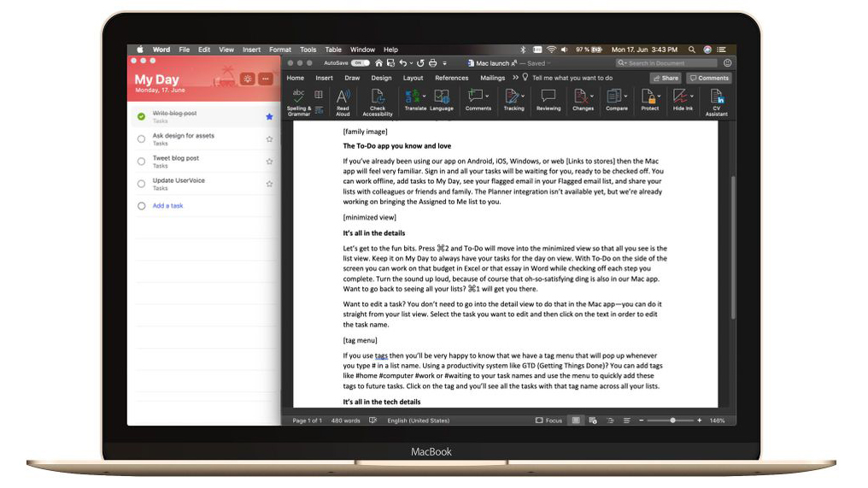
Task: Click the feedback smiley icon
Action: pos(727,63)
